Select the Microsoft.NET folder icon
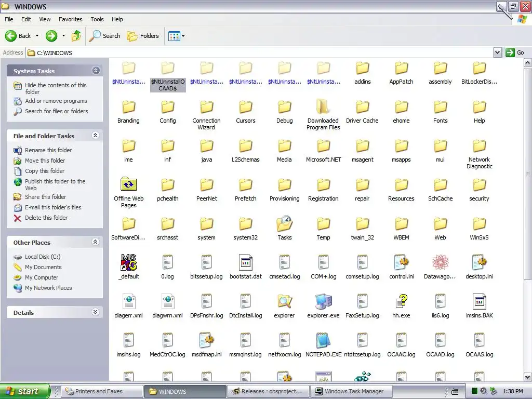532x399 pixels. (323, 146)
